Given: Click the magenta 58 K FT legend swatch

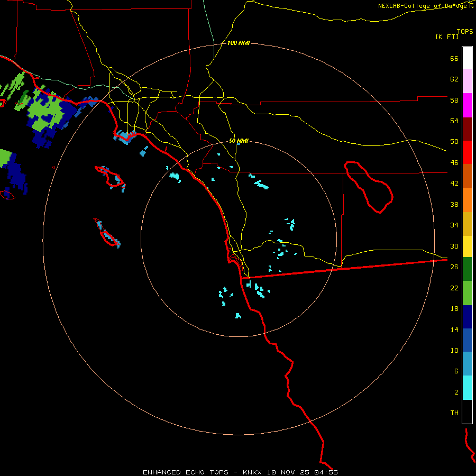Looking at the screenshot, I should [467, 105].
